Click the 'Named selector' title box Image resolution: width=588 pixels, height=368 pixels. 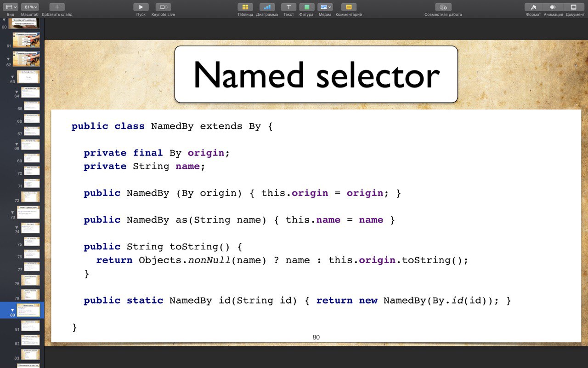(316, 74)
